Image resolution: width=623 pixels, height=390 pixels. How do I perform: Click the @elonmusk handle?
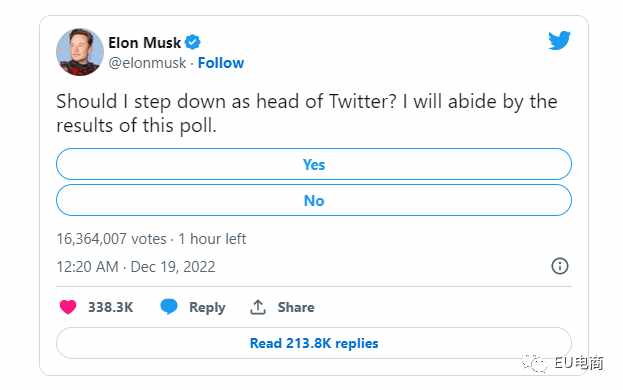147,63
